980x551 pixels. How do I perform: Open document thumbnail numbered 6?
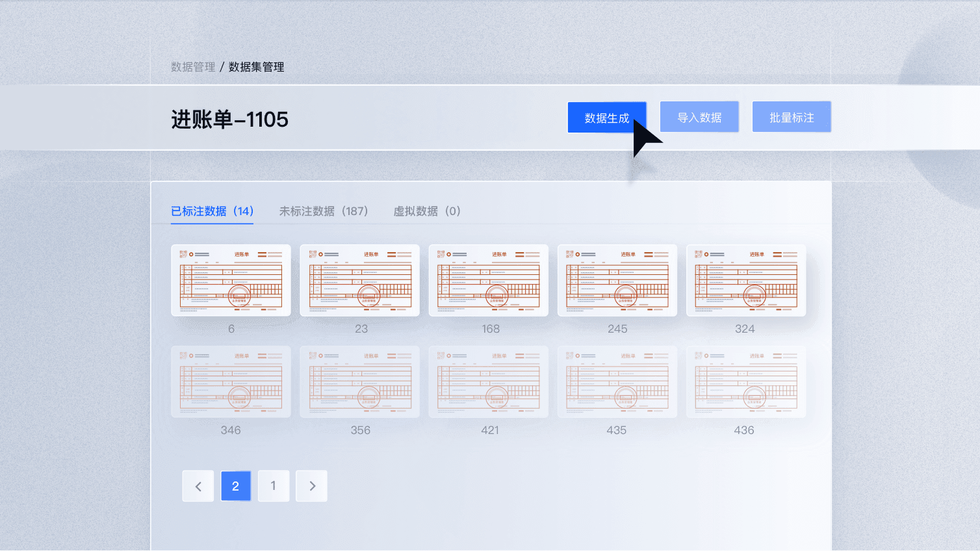click(x=231, y=280)
